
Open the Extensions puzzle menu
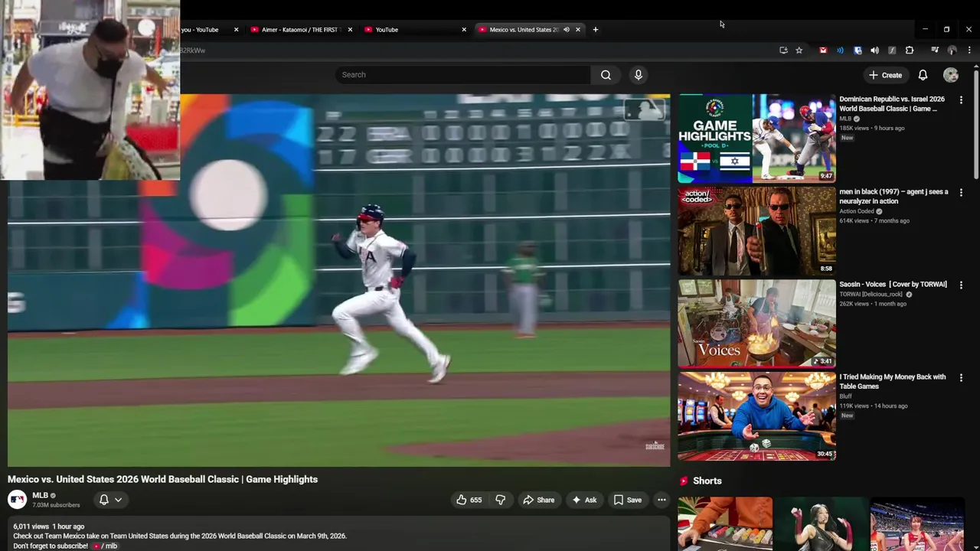coord(910,51)
